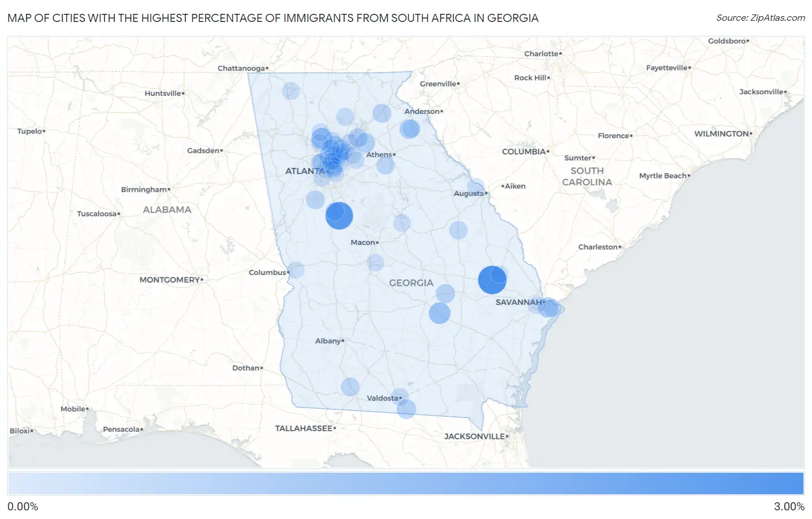Click the WILMINGTON city label
The height and width of the screenshot is (519, 812).
coord(722,134)
